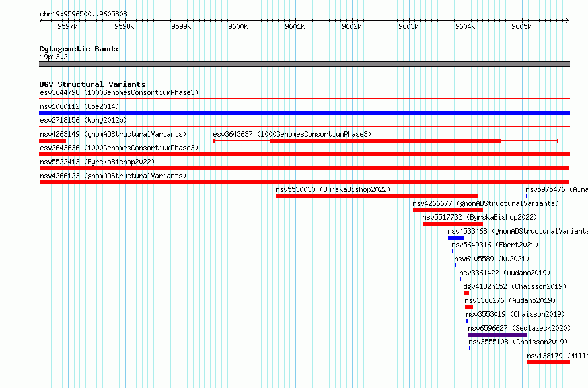Click nsv4266677 gnomAD variant label
588x388 pixels.
click(486, 203)
